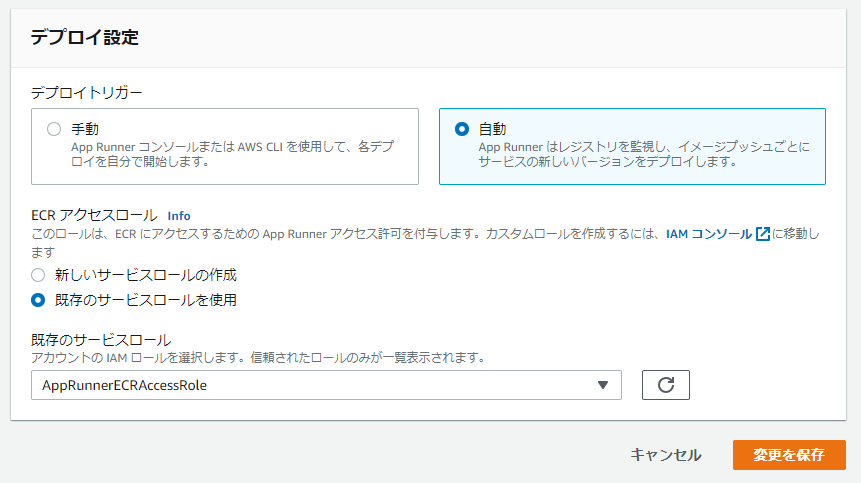The height and width of the screenshot is (483, 861).
Task: Click the デプロイトリガー label
Action: (x=87, y=93)
